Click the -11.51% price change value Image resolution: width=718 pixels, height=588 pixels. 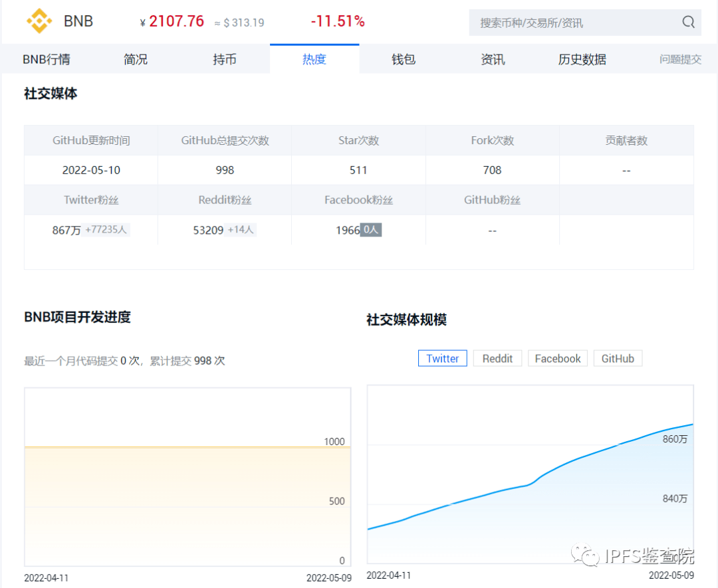pyautogui.click(x=338, y=21)
